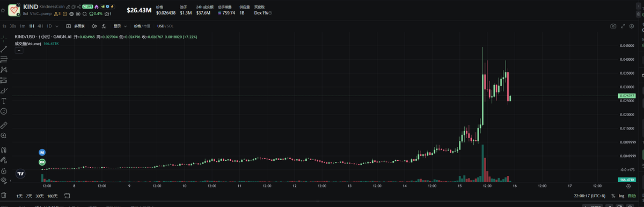Screen dimensions: 644x207
Task: Switch chart to 1H interval
Action: tap(32, 26)
